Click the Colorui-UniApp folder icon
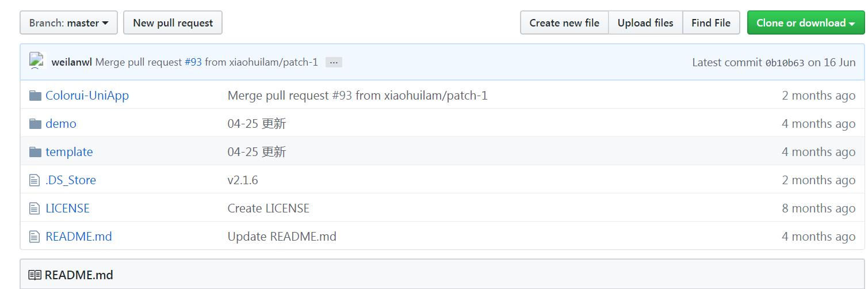This screenshot has height=289, width=868. [x=35, y=96]
